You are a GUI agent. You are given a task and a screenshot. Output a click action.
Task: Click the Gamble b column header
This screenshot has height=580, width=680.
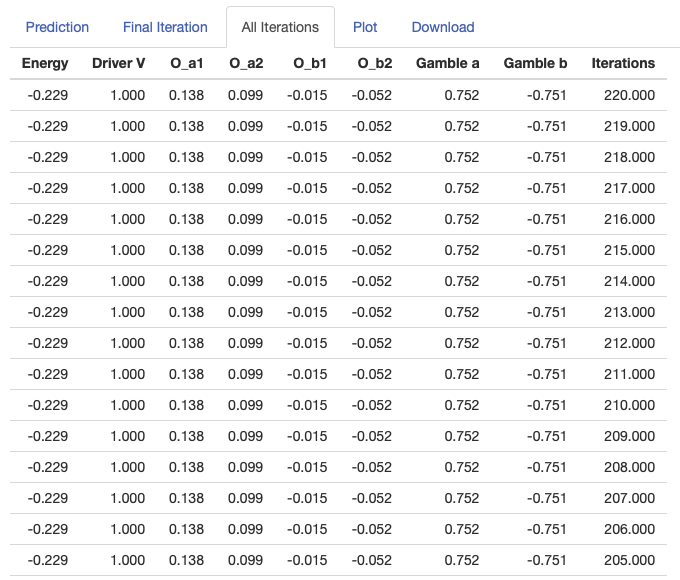[535, 63]
